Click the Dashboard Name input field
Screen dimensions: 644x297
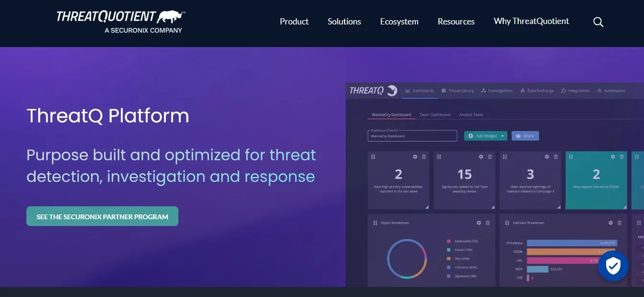tap(412, 136)
